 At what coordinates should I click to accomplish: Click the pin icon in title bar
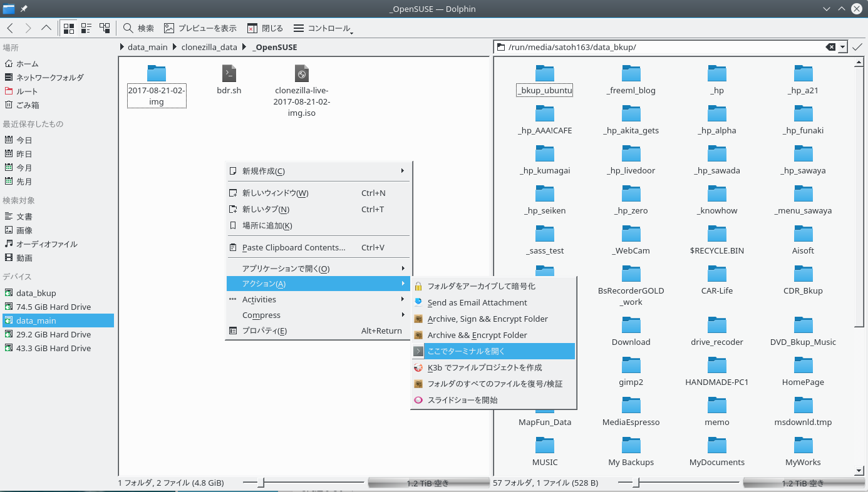tap(24, 9)
